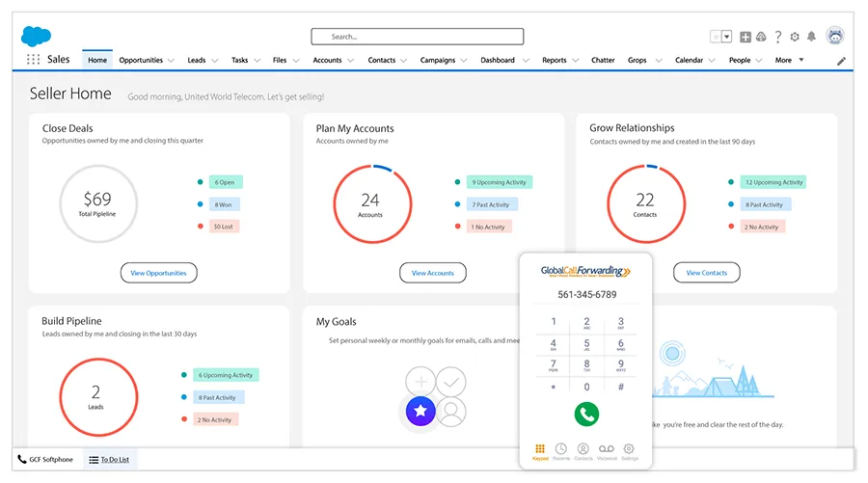The height and width of the screenshot is (483, 868).
Task: Switch to the Chatter tab
Action: (603, 60)
